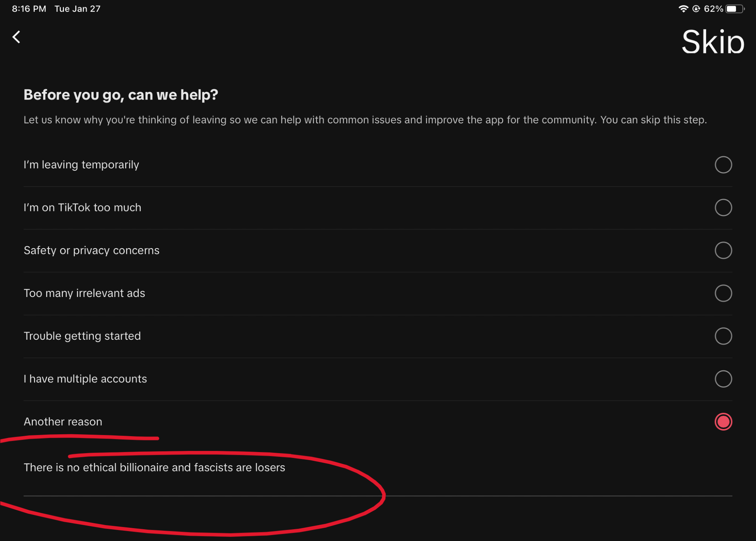Screen dimensions: 756x541
Task: Tap the battery indicator icon
Action: point(734,9)
